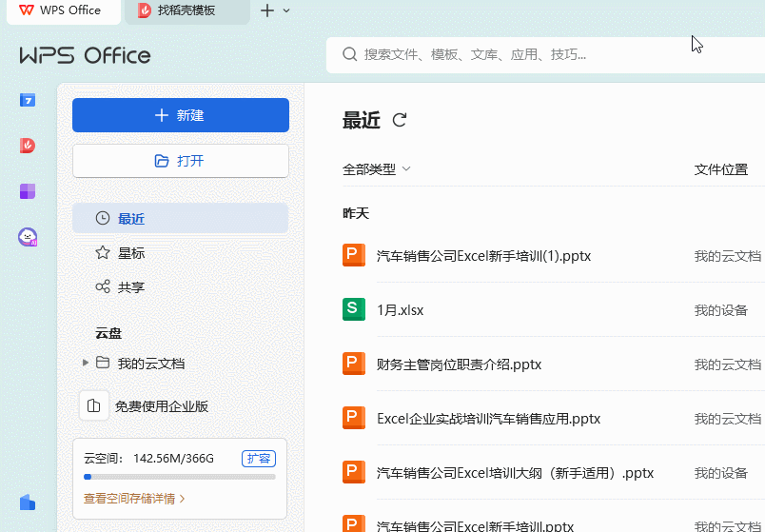Image resolution: width=765 pixels, height=532 pixels.
Task: Click the star icon beside 星标
Action: (x=103, y=253)
